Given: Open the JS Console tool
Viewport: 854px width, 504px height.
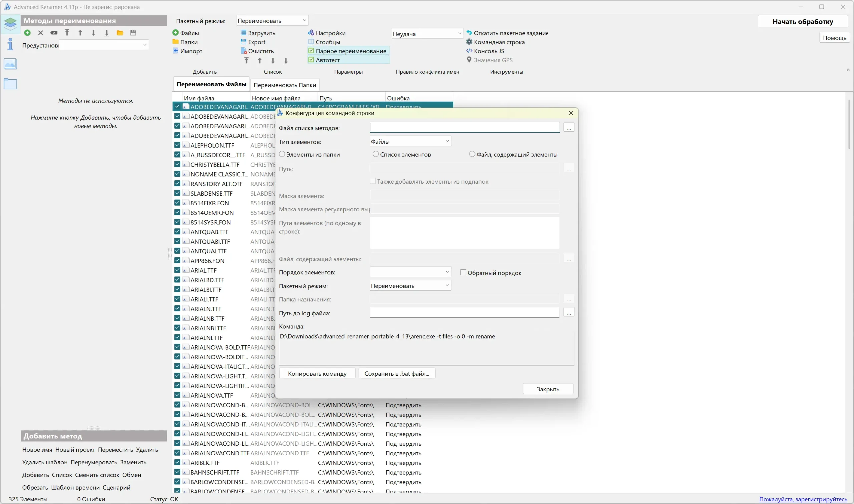Looking at the screenshot, I should 489,51.
